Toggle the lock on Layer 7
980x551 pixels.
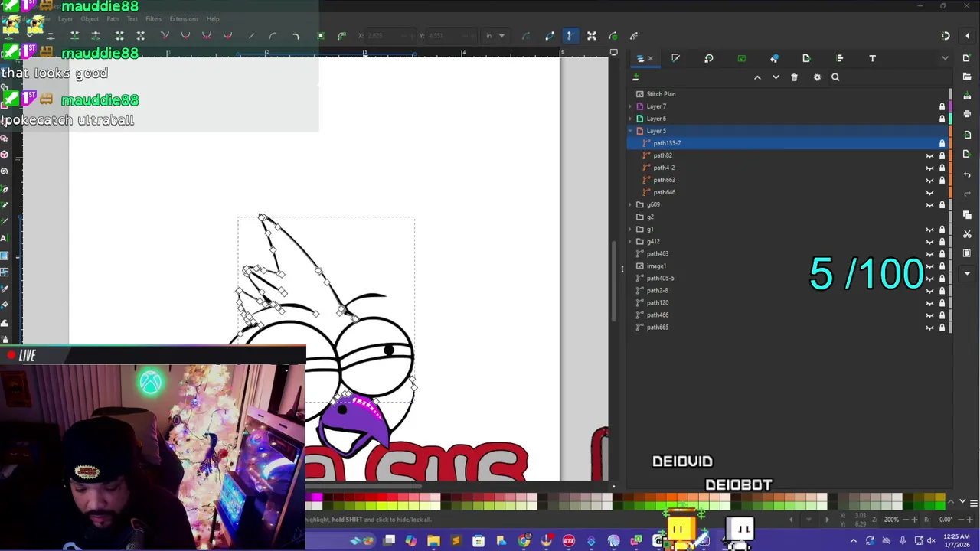point(942,106)
